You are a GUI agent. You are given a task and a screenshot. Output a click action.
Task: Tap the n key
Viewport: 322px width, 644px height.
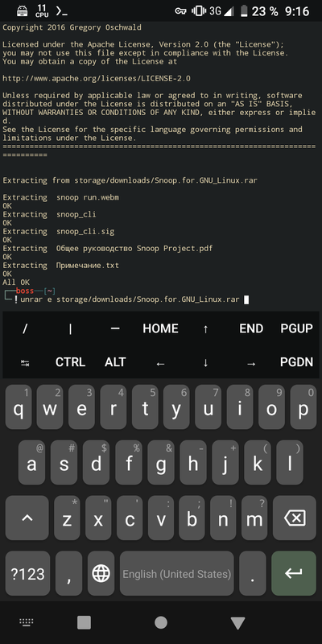click(x=223, y=518)
